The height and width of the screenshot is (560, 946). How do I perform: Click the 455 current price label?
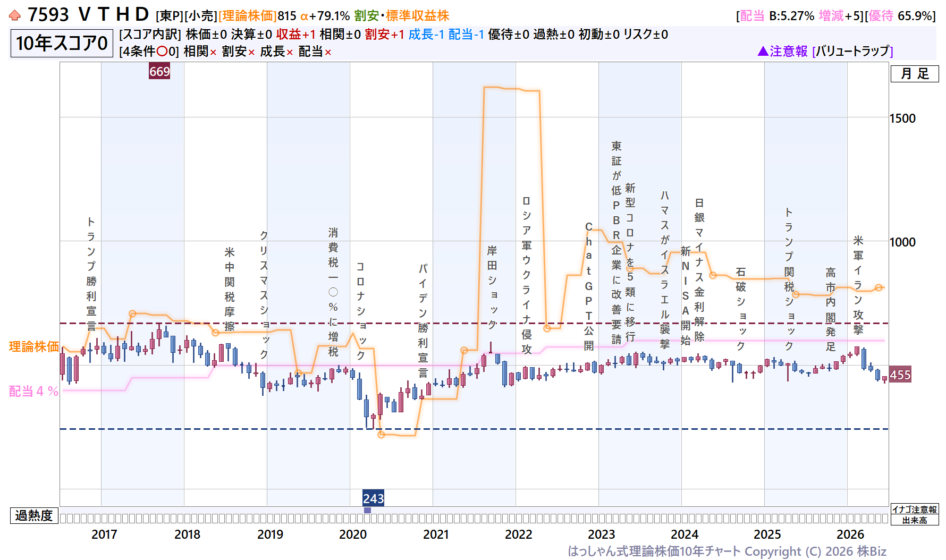tap(900, 375)
